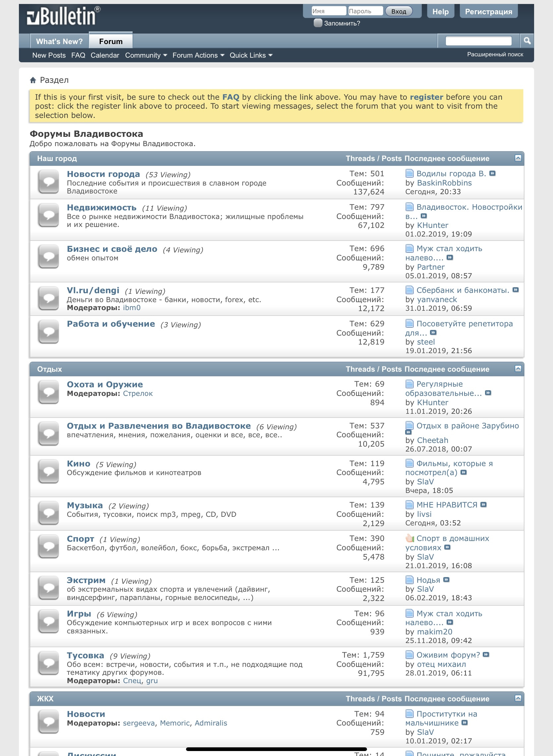The image size is (553, 756).
Task: Go to last post icon after Водилы города В.
Action: (x=492, y=173)
